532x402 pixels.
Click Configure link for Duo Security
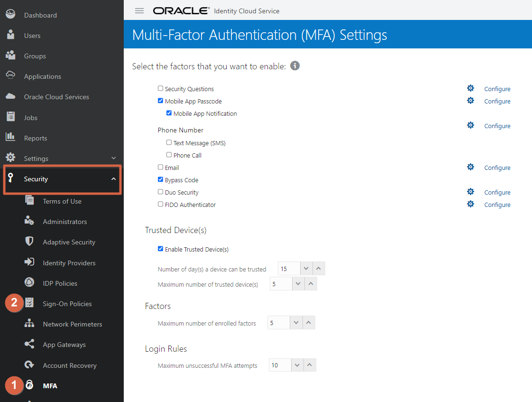[x=497, y=193]
